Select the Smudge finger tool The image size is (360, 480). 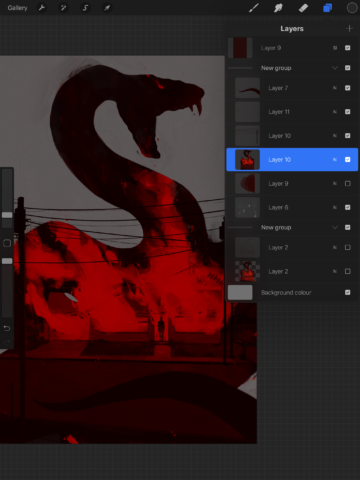(x=278, y=8)
